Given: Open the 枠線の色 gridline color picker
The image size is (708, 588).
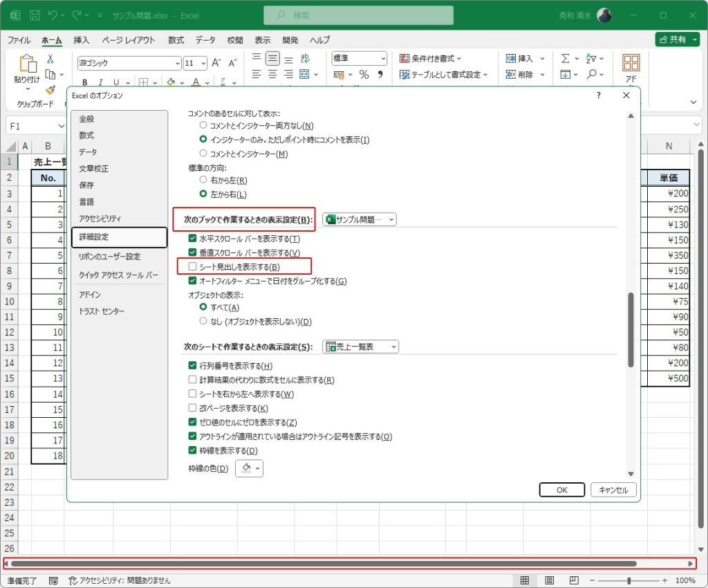Looking at the screenshot, I should coord(250,469).
